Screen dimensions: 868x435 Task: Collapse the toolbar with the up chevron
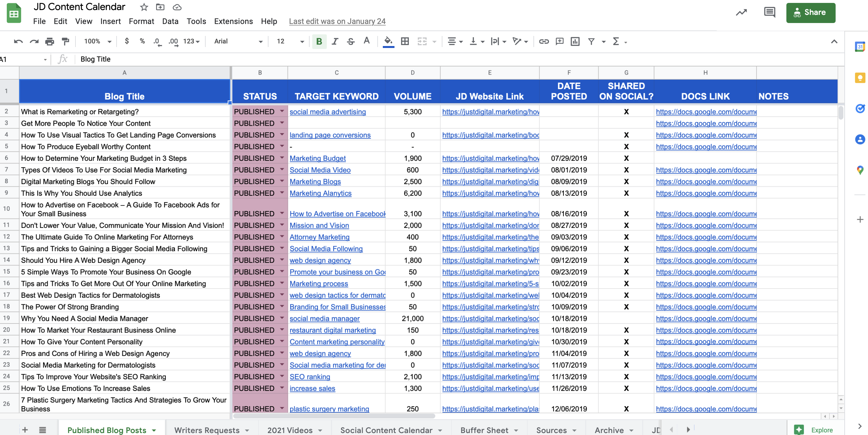(x=834, y=41)
